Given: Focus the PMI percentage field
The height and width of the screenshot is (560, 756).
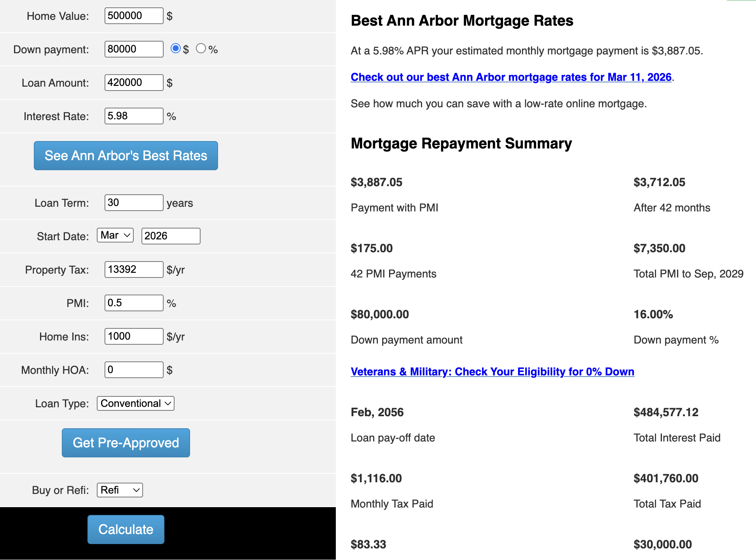Looking at the screenshot, I should click(x=134, y=303).
